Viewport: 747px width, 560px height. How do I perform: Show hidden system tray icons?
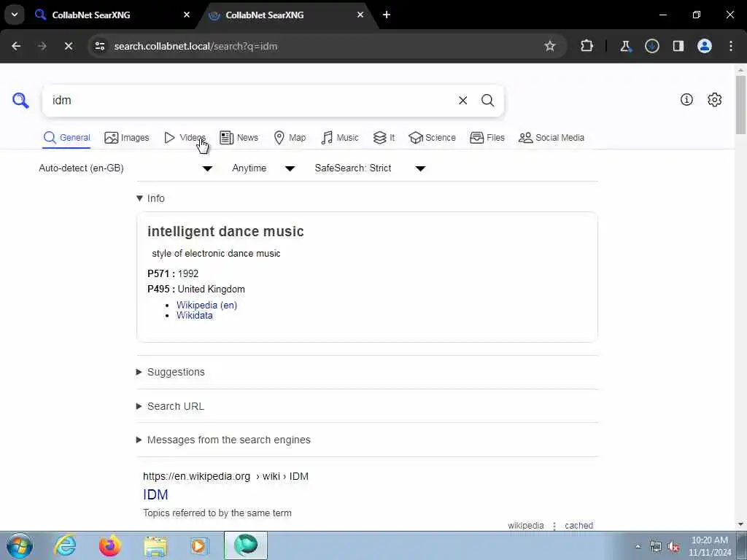[638, 546]
